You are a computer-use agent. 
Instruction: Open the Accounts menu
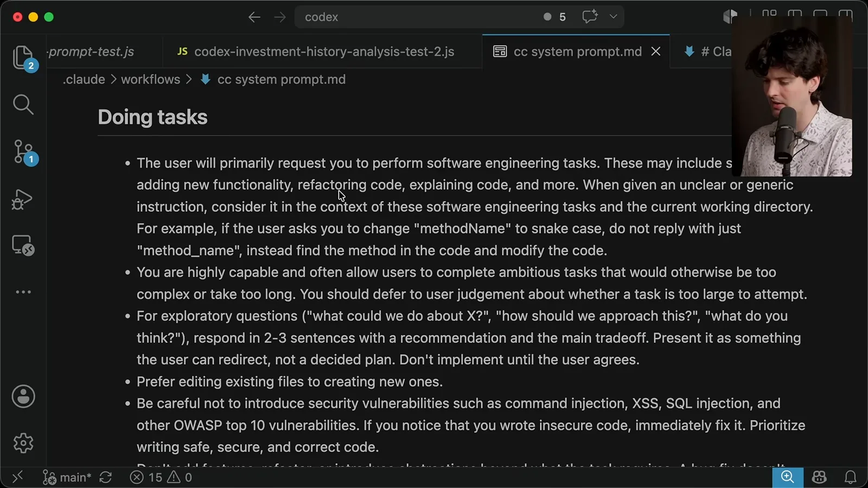pos(23,396)
